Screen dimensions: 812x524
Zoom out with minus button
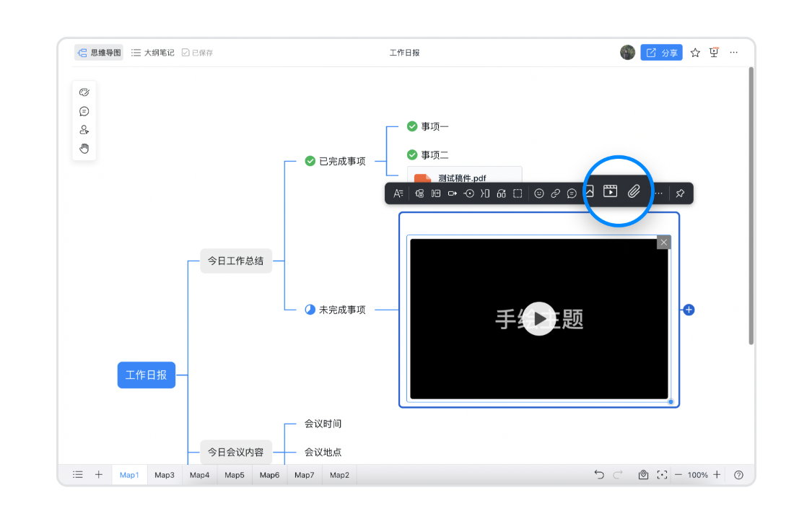[678, 474]
